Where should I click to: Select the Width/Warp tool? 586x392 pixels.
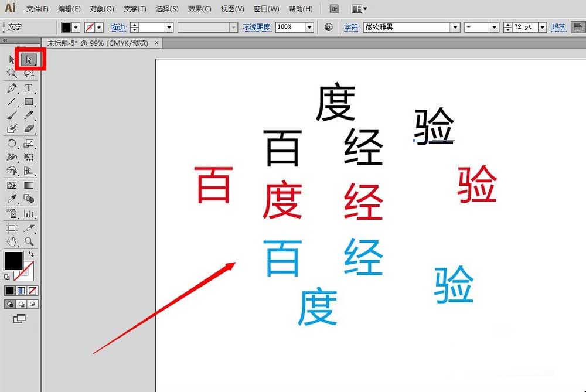[12, 157]
